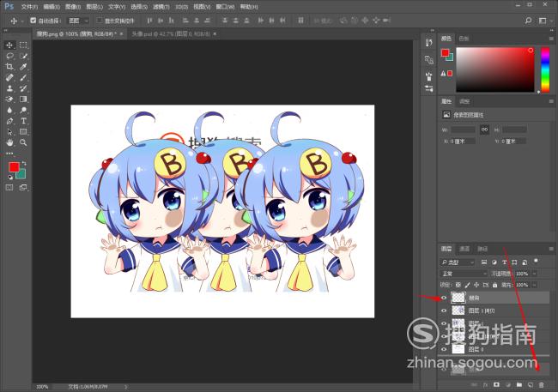This screenshot has height=392, width=558.
Task: Open the Layers panel flyout menu
Action: (x=551, y=249)
